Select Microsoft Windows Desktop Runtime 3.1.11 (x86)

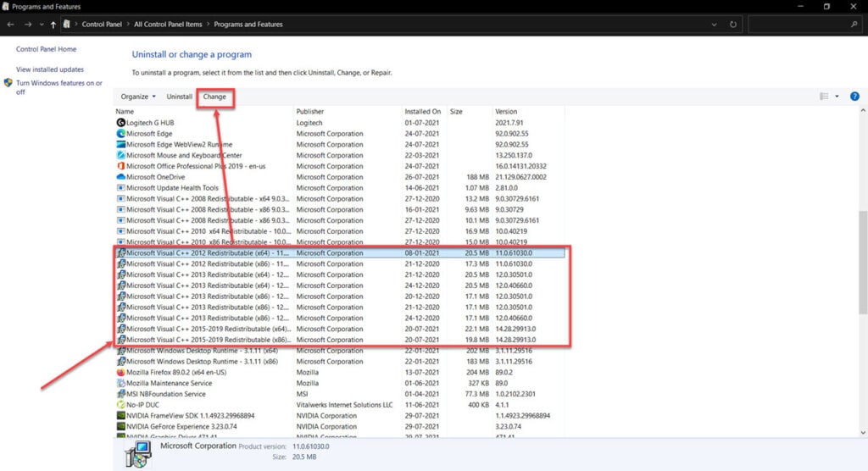click(x=340, y=362)
